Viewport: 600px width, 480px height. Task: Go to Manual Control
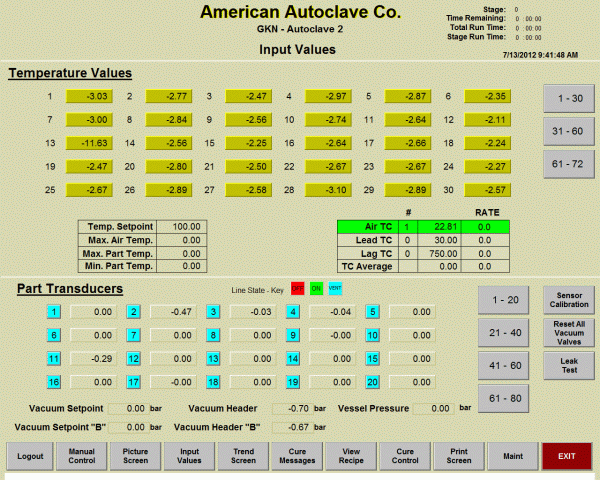pyautogui.click(x=81, y=456)
